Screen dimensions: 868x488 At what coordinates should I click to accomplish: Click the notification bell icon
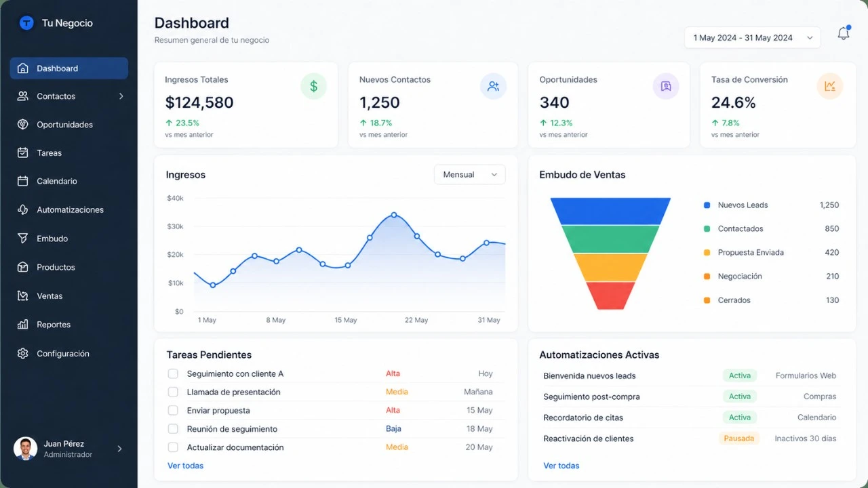(x=843, y=33)
